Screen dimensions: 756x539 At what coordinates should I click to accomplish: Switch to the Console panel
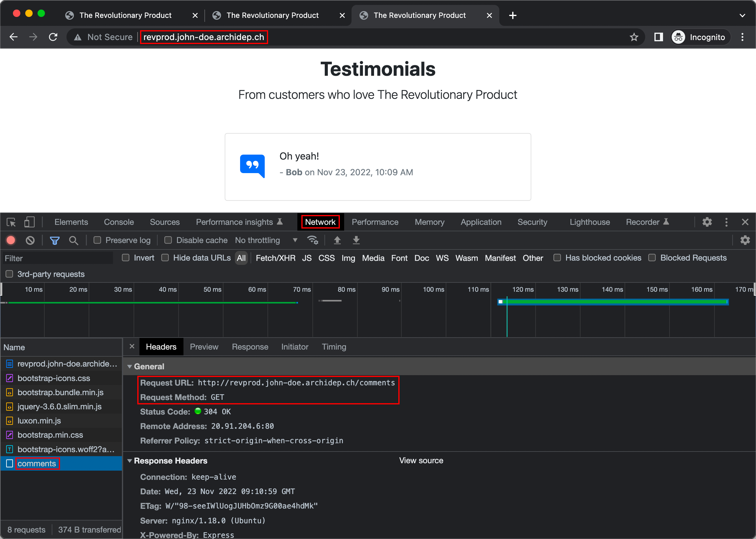point(119,222)
